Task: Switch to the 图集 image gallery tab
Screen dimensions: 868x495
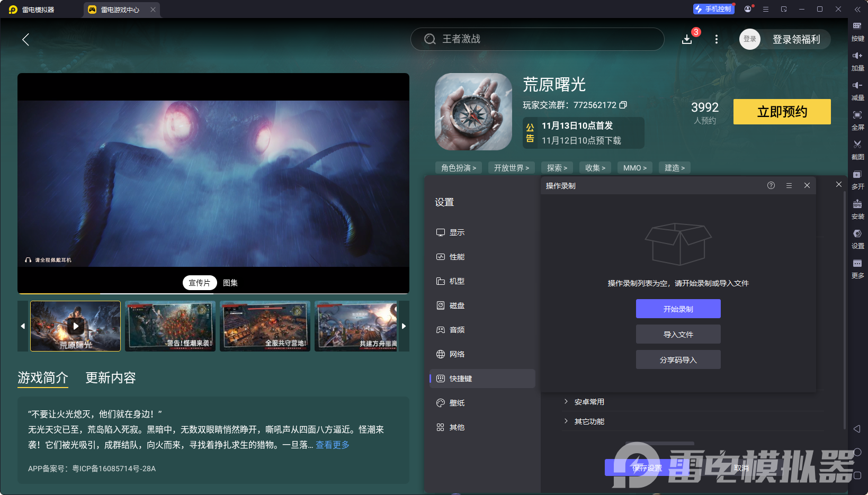Action: (230, 283)
